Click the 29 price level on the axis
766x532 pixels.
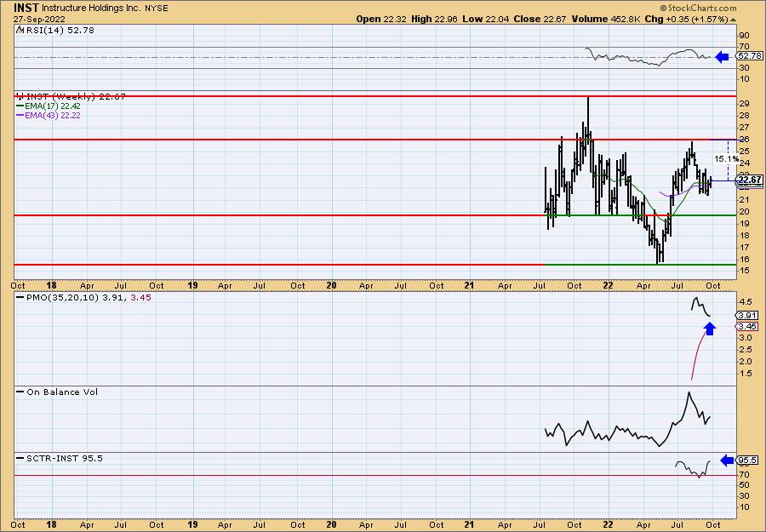click(744, 104)
